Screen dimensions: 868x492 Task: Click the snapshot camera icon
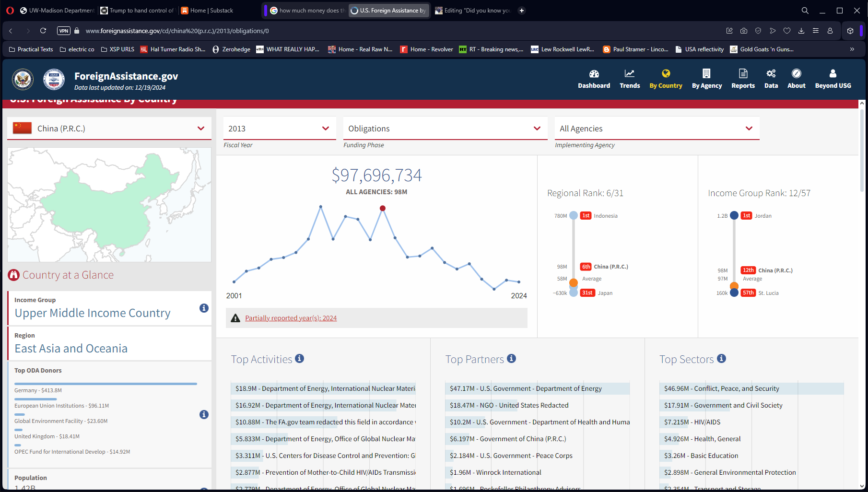[744, 31]
